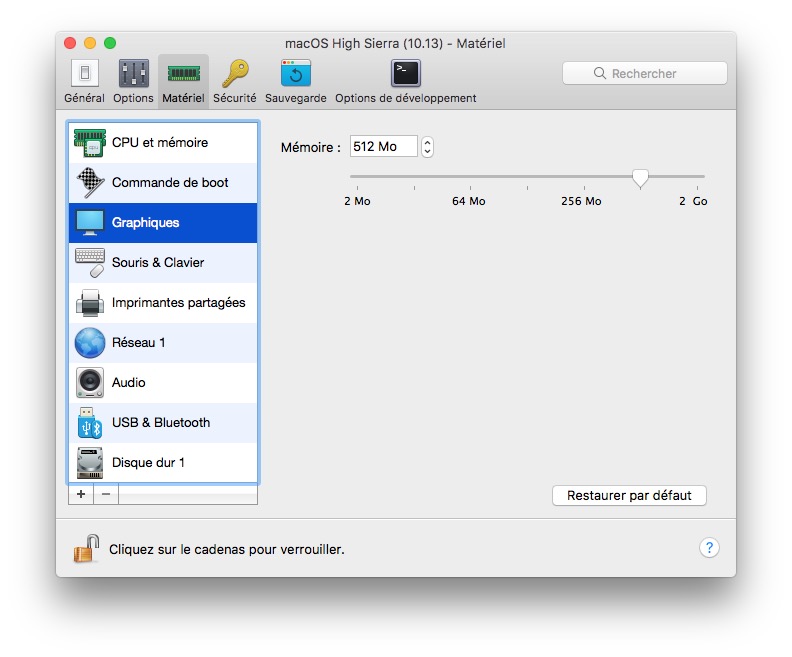This screenshot has width=792, height=657.
Task: Switch to the Général tab label
Action: click(84, 98)
